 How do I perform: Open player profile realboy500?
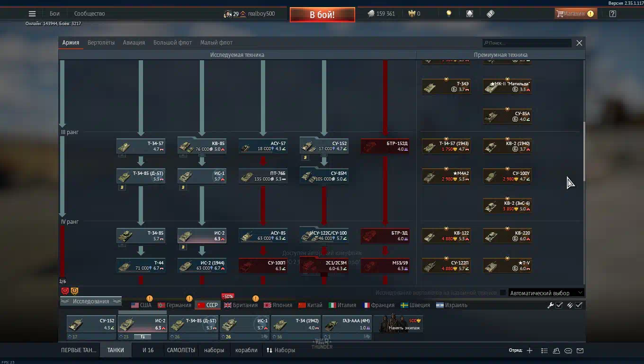pyautogui.click(x=261, y=14)
